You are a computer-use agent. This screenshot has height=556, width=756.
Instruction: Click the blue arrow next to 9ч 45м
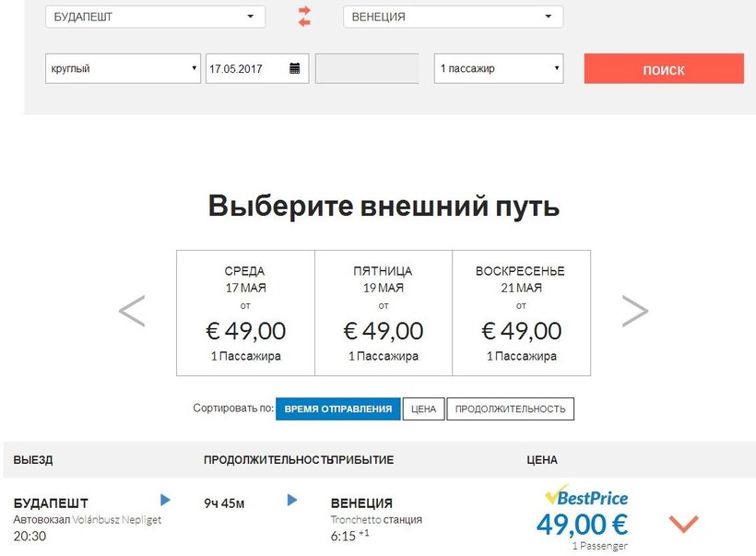coord(292,500)
